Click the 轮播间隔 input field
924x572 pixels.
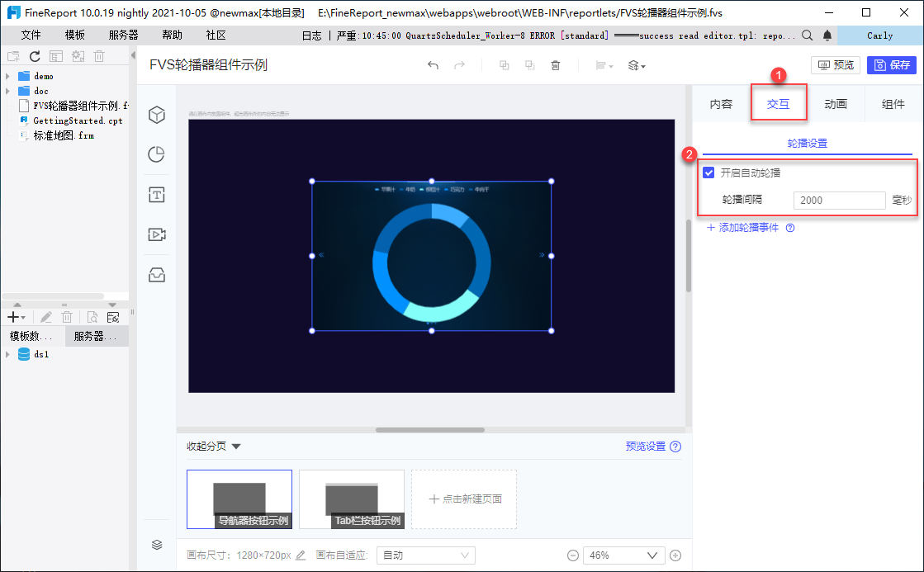click(839, 201)
